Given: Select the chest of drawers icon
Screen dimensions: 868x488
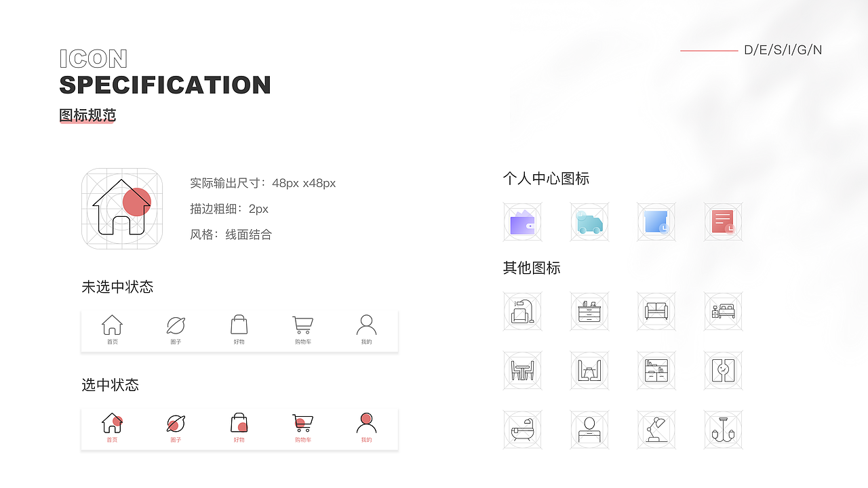Looking at the screenshot, I should [589, 311].
